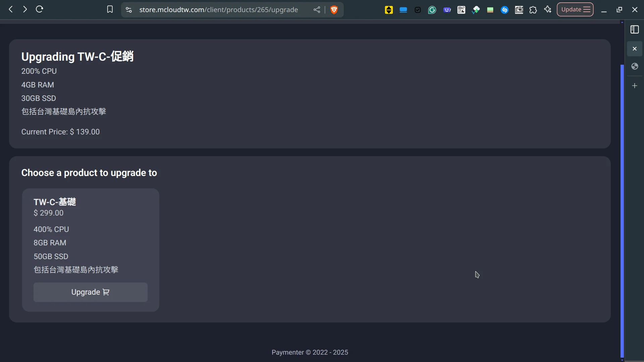Click the Brave Shields lion icon
644x362 pixels.
point(334,10)
